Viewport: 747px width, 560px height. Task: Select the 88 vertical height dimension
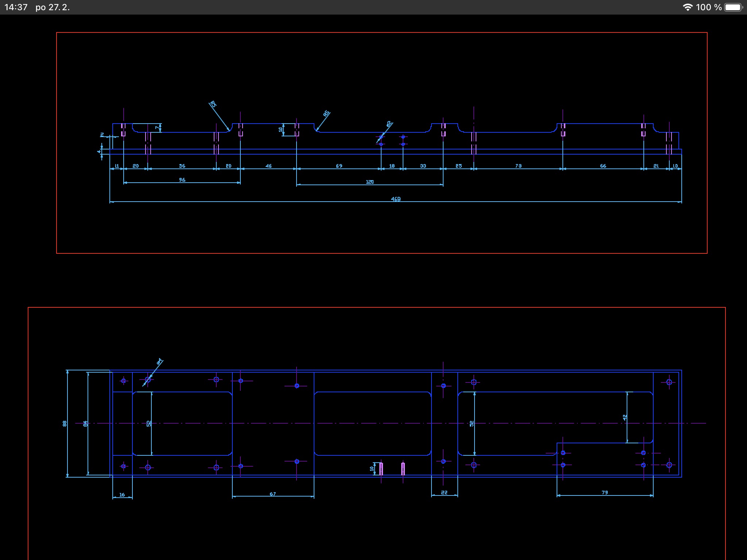[65, 423]
